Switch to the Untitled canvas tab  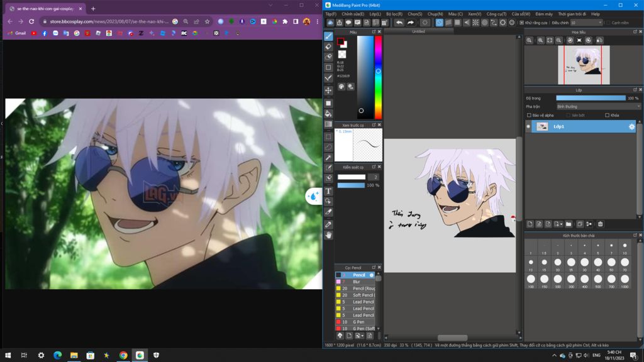[x=418, y=31]
